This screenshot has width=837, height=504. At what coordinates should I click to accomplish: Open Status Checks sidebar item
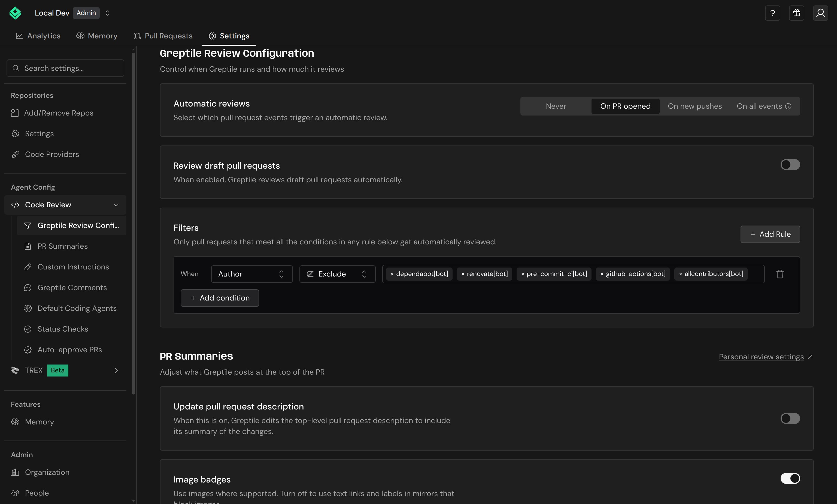tap(71, 329)
